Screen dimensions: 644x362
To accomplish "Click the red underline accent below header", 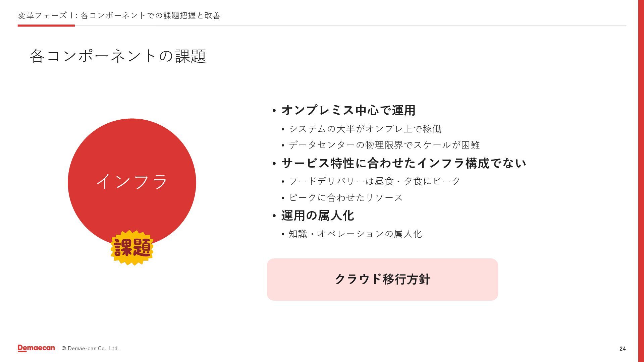I will point(46,25).
